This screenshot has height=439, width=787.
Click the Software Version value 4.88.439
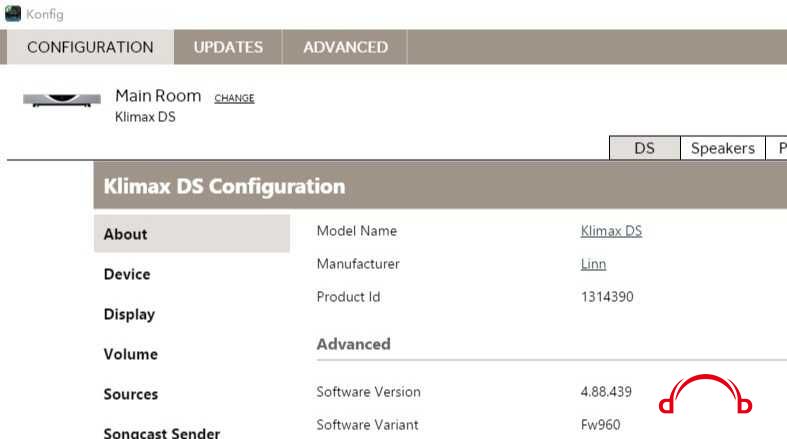coord(606,392)
